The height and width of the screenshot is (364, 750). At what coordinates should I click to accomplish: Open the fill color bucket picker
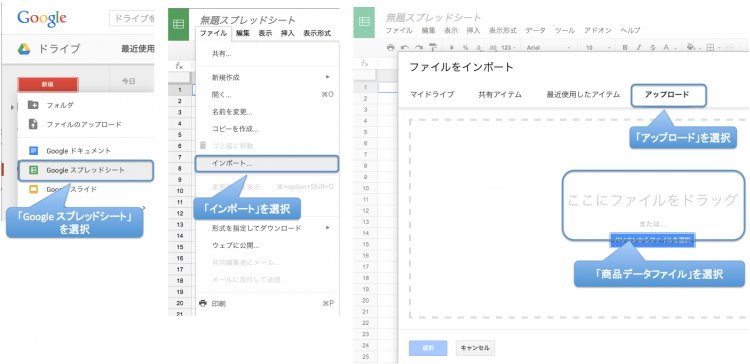click(x=692, y=48)
